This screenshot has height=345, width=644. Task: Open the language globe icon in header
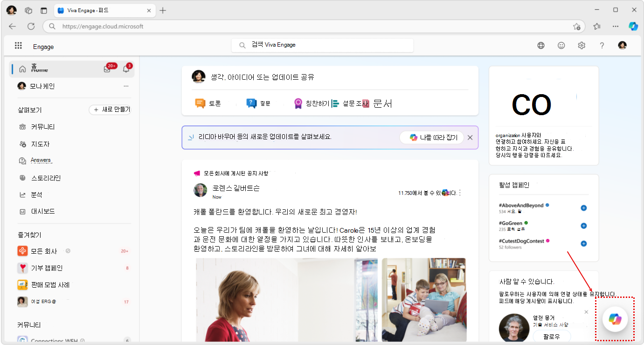pyautogui.click(x=541, y=46)
